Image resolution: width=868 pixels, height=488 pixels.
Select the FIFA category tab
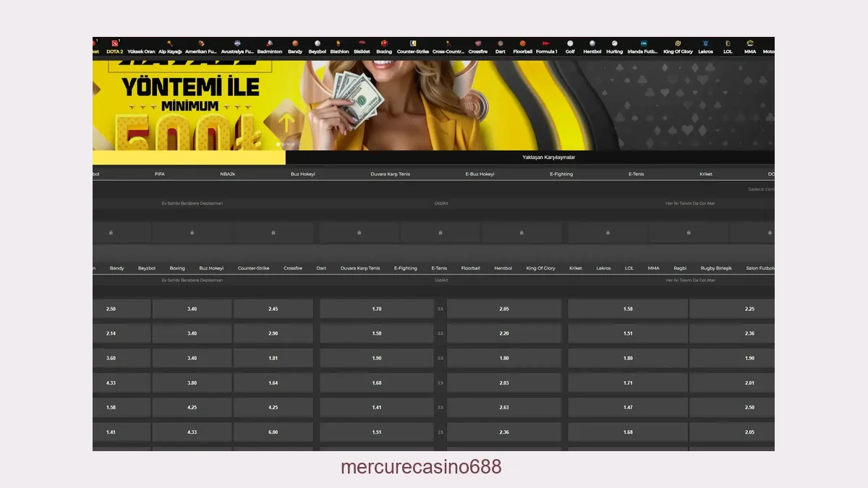click(x=160, y=174)
